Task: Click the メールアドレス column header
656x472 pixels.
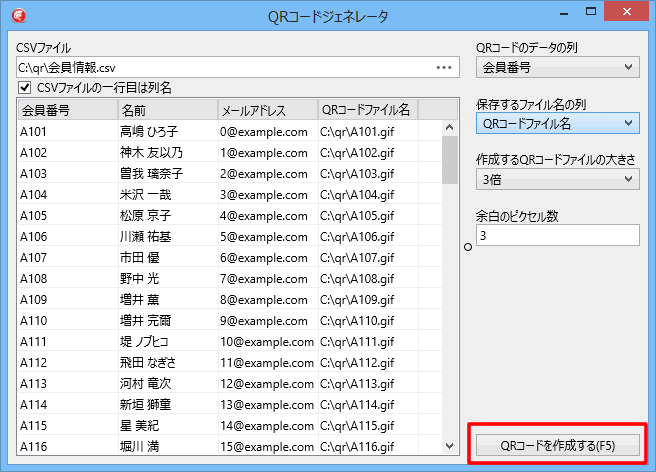Action: point(265,110)
